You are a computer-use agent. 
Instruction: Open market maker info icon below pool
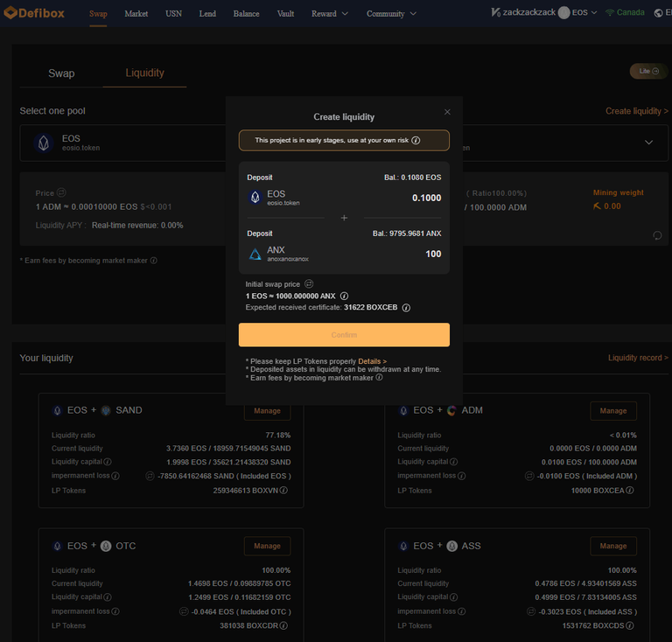pyautogui.click(x=153, y=261)
